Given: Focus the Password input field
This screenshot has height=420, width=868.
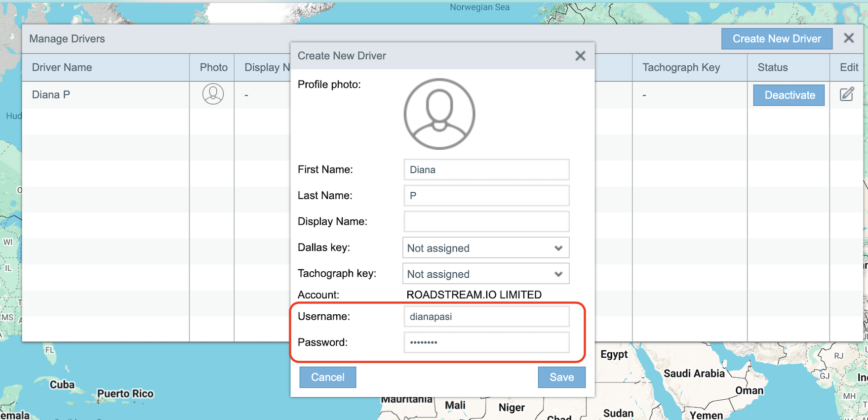Looking at the screenshot, I should 486,342.
